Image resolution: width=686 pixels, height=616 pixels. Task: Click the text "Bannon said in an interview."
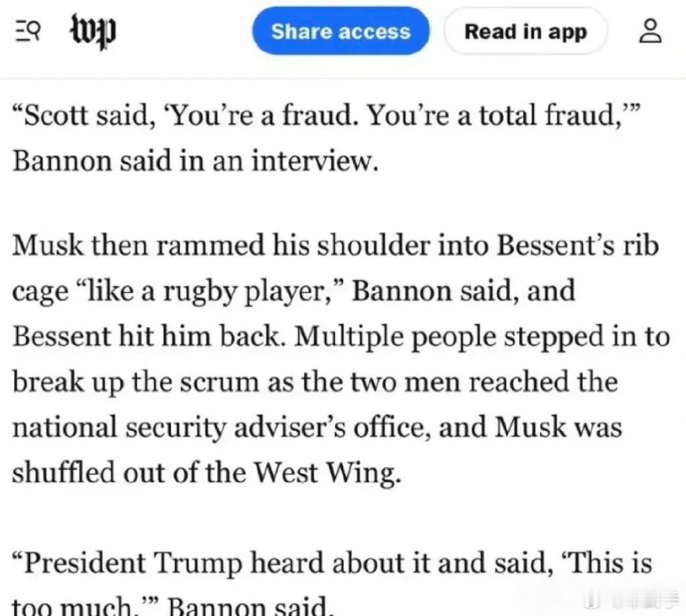(196, 161)
